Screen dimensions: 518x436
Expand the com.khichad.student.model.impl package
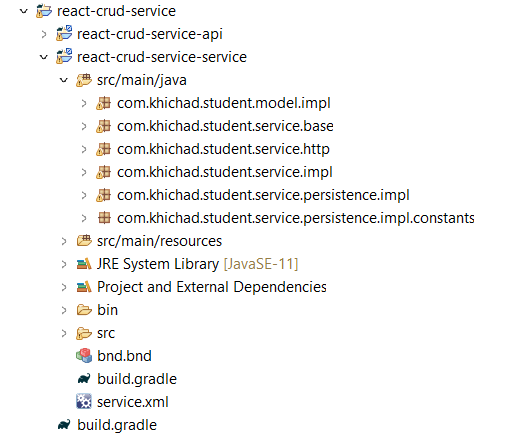(x=84, y=103)
